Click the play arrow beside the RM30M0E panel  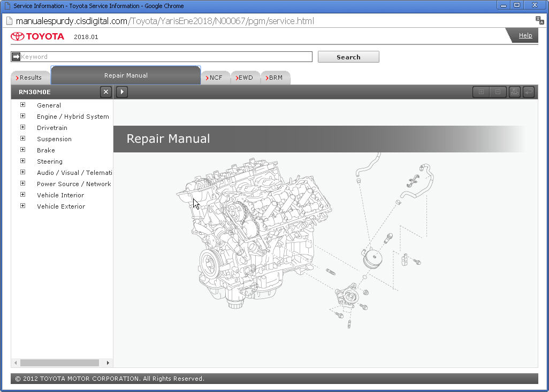pos(122,92)
